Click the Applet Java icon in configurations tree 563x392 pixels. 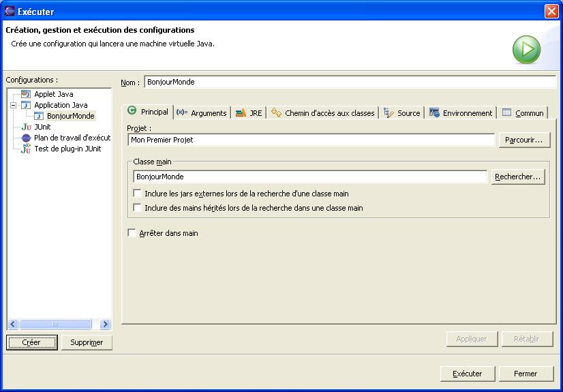(x=26, y=94)
